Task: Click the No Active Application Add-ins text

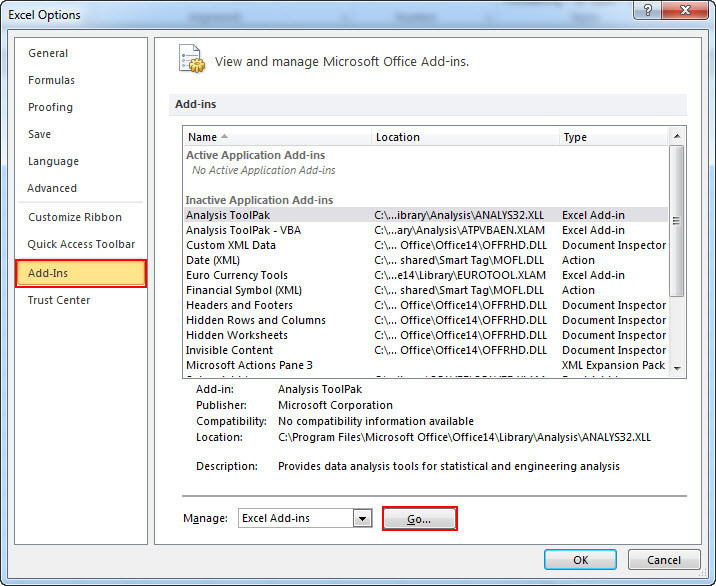Action: (x=263, y=170)
